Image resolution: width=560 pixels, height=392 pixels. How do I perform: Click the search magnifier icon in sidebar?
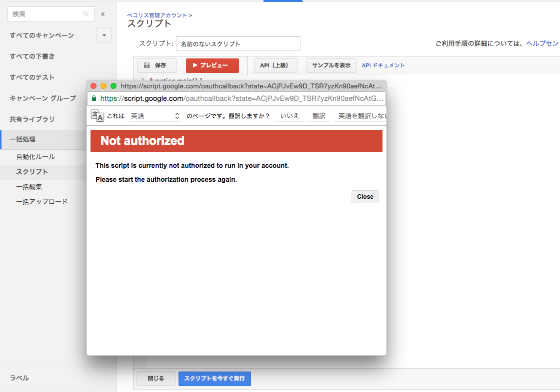pyautogui.click(x=85, y=14)
